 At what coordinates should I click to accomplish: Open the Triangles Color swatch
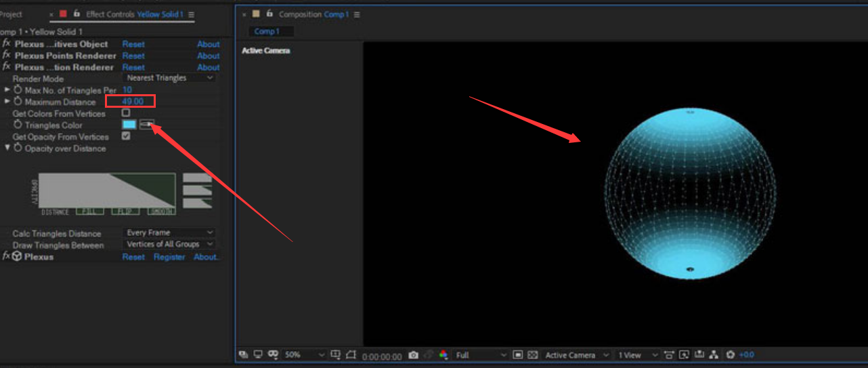pyautogui.click(x=129, y=125)
